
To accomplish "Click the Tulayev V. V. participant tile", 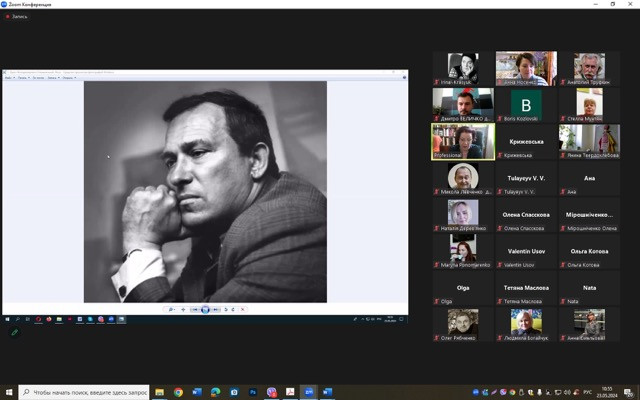I will coord(526,177).
